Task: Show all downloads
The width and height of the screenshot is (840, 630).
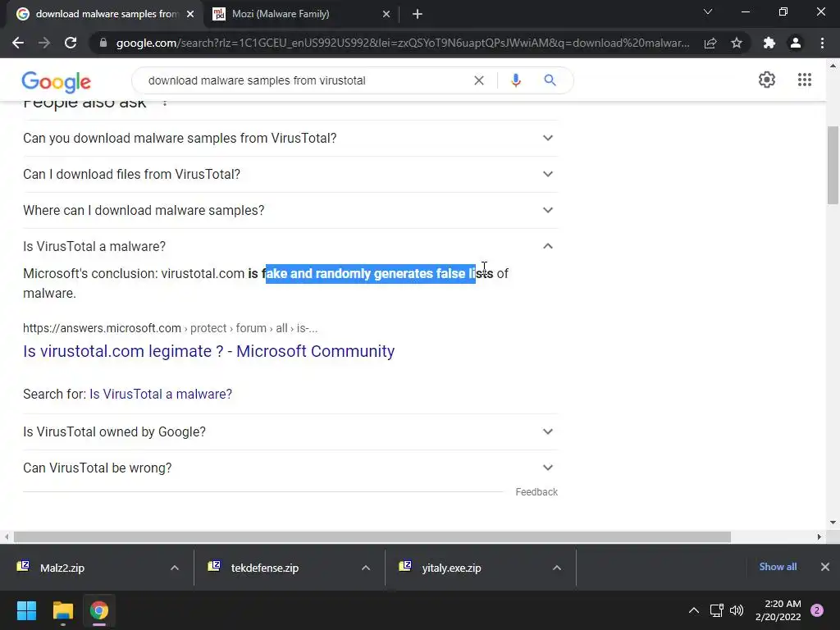Action: pyautogui.click(x=778, y=567)
